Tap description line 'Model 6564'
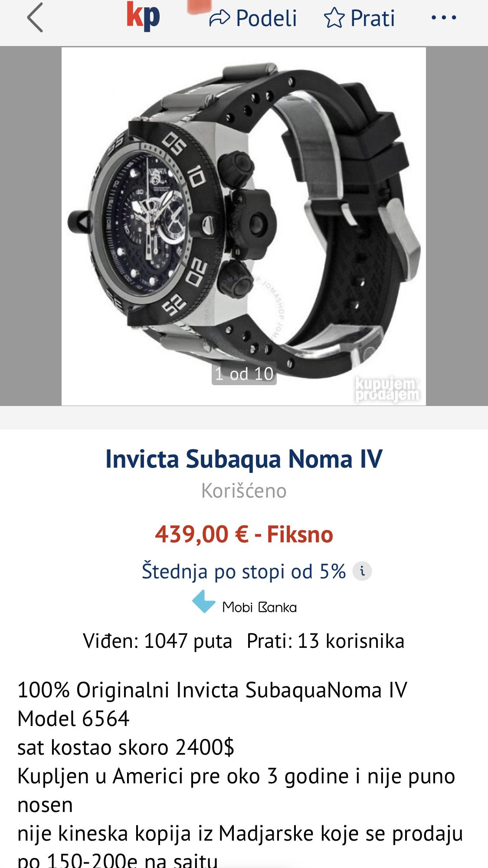Image resolution: width=488 pixels, height=868 pixels. (x=73, y=719)
